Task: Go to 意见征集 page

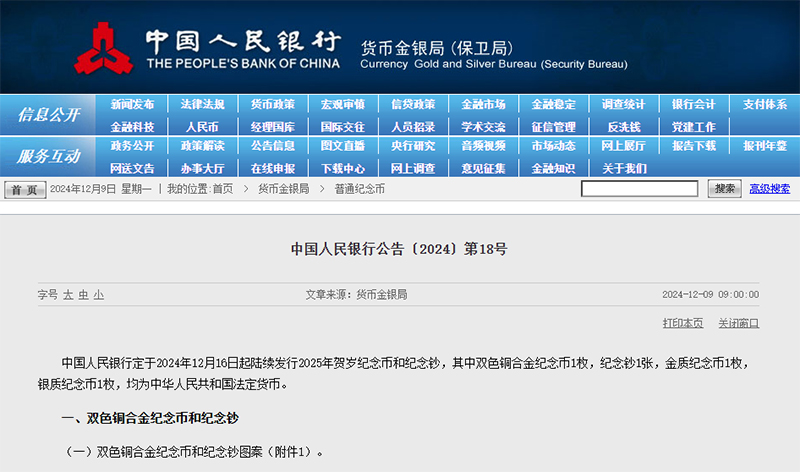Action: pos(483,168)
